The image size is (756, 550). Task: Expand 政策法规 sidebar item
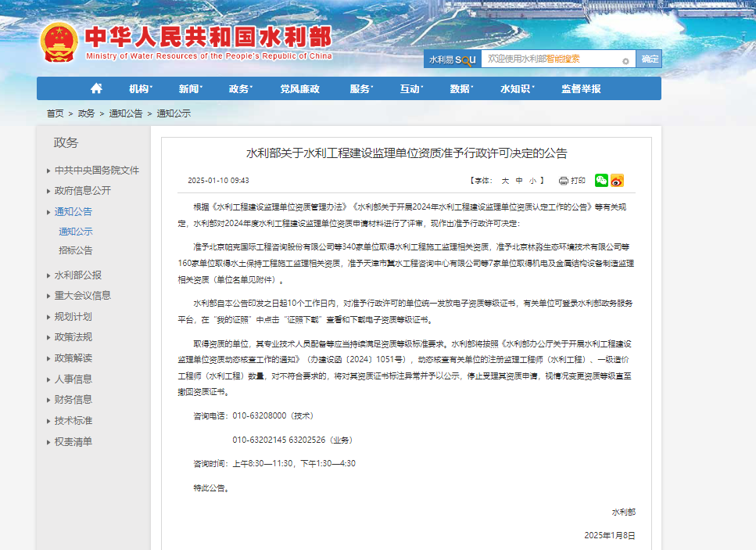(x=73, y=336)
